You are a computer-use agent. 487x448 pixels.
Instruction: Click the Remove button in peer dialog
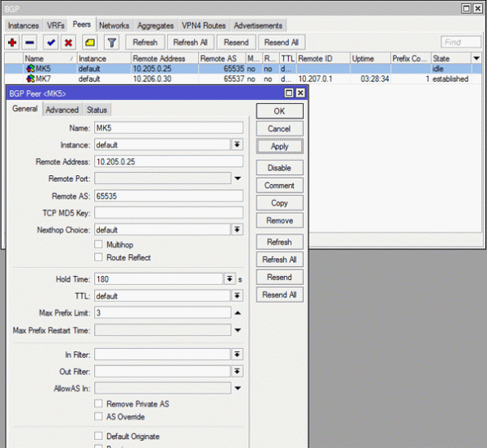[280, 220]
